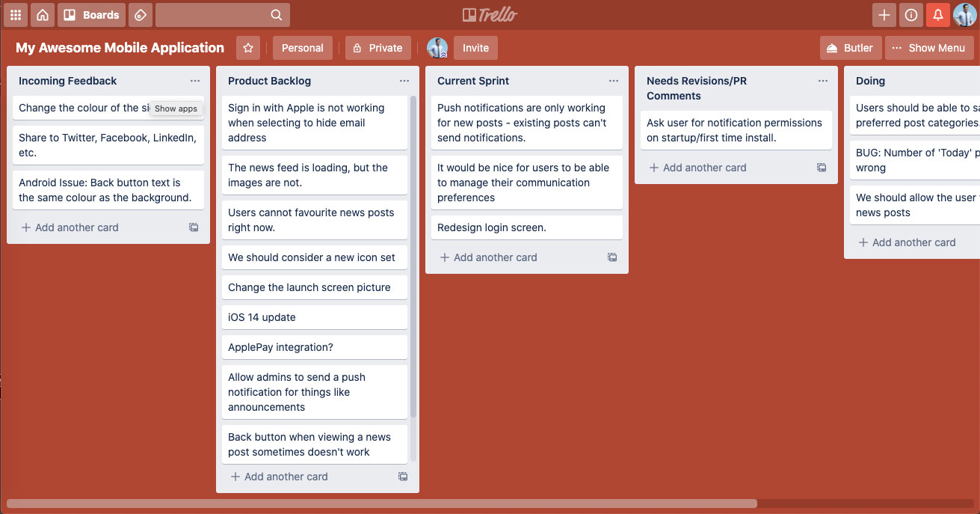Open Product Backlog list actions menu
Image resolution: width=980 pixels, height=514 pixels.
tap(404, 81)
